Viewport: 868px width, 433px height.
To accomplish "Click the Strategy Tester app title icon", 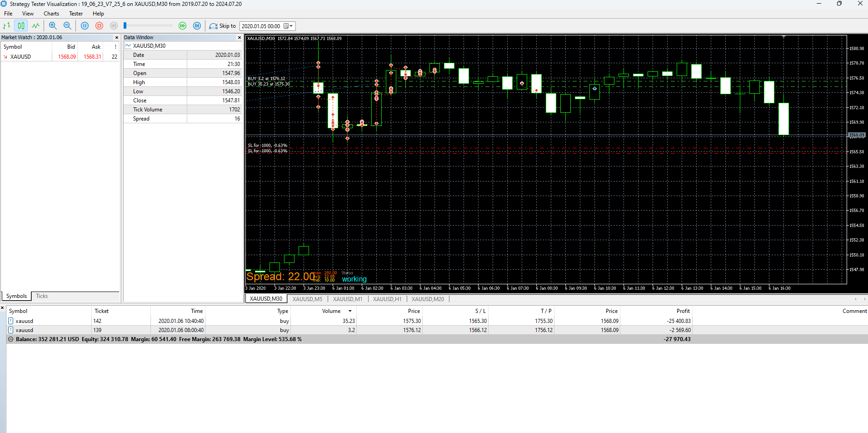I will pos(4,4).
